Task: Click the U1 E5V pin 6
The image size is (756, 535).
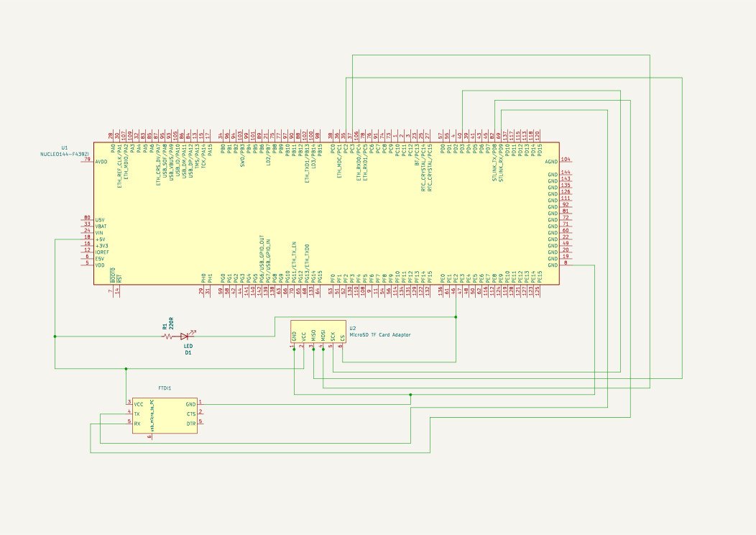Action: (87, 258)
